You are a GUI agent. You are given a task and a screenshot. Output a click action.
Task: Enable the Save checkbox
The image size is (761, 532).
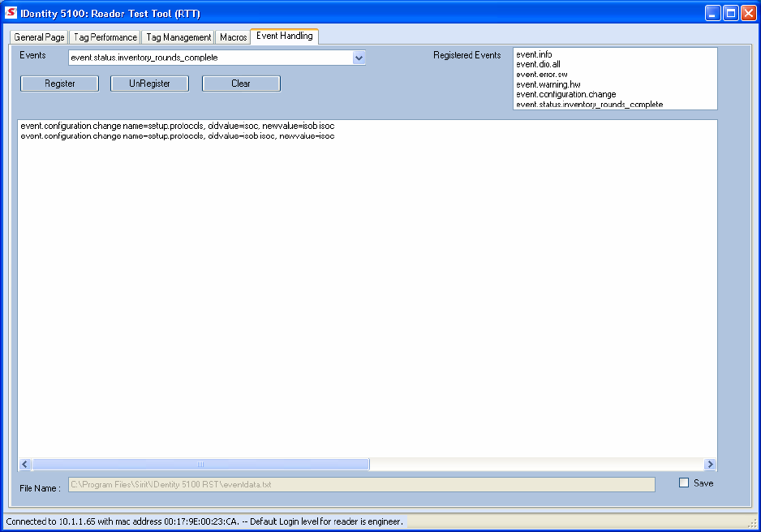(x=684, y=483)
